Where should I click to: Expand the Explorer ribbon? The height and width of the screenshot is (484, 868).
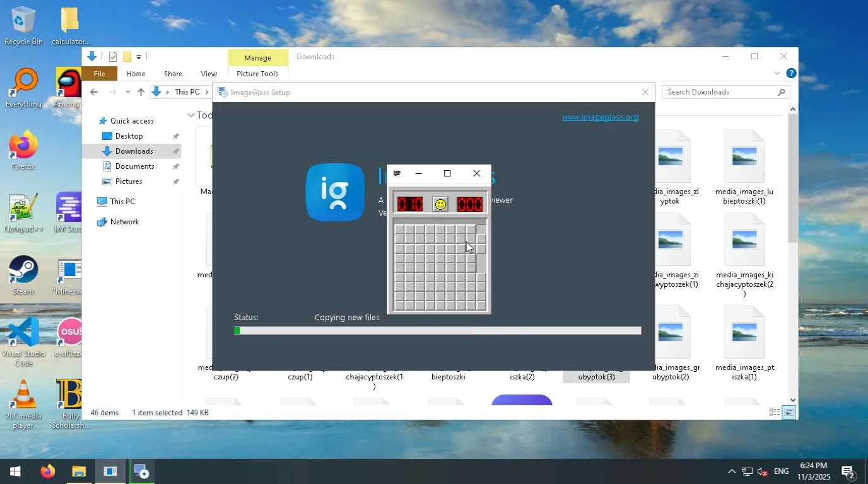777,73
